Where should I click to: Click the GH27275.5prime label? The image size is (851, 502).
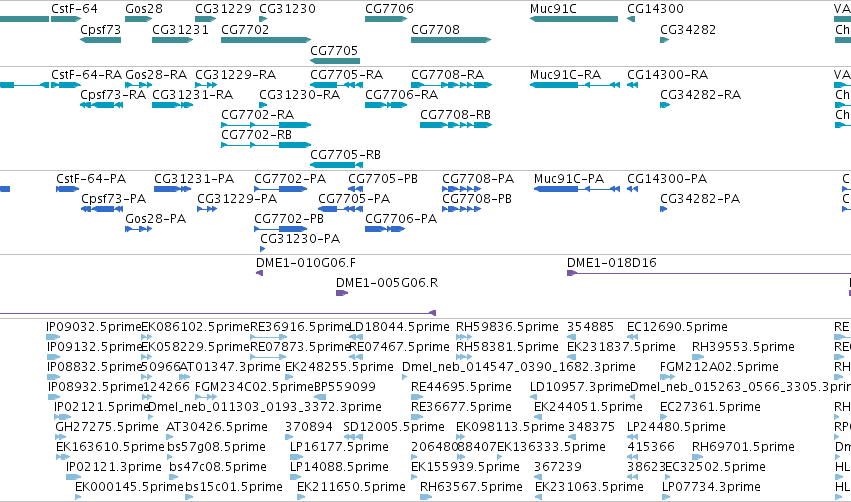pyautogui.click(x=107, y=427)
